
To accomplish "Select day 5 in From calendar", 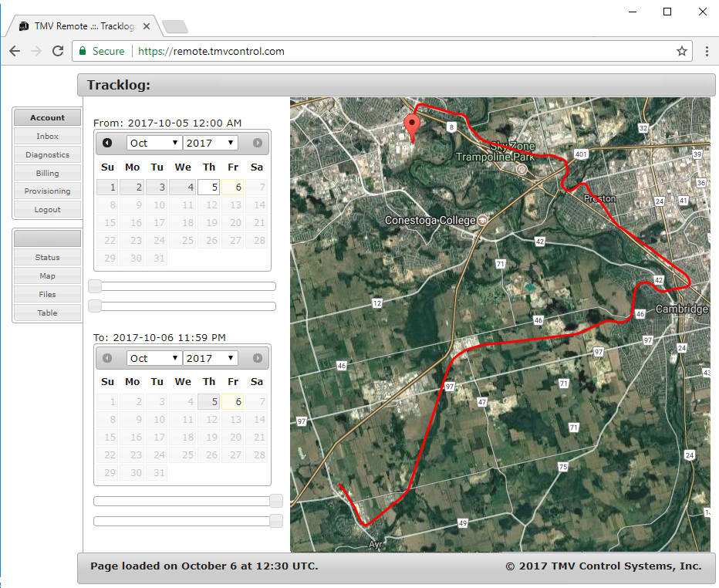I will (x=208, y=188).
